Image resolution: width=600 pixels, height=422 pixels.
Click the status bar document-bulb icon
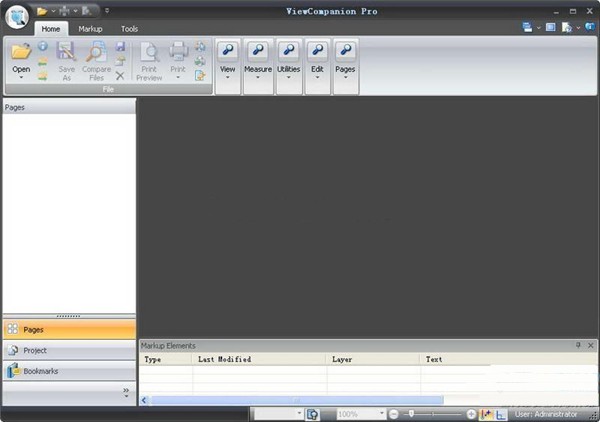pos(313,414)
